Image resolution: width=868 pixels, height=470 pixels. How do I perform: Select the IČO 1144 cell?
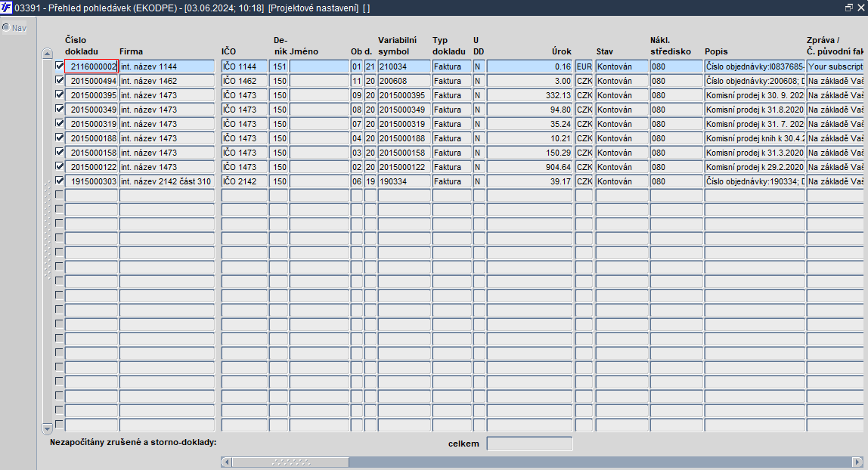pos(244,66)
